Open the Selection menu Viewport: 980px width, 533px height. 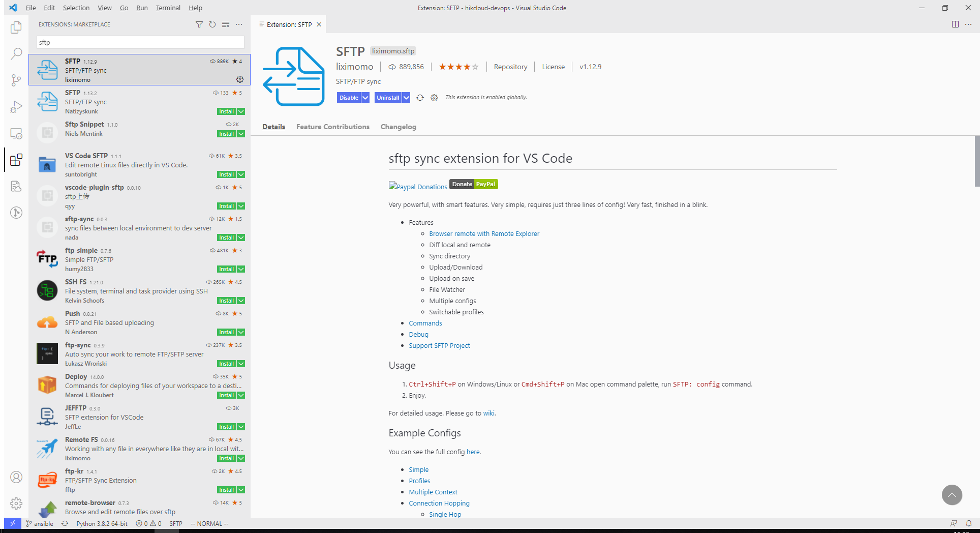[x=76, y=8]
